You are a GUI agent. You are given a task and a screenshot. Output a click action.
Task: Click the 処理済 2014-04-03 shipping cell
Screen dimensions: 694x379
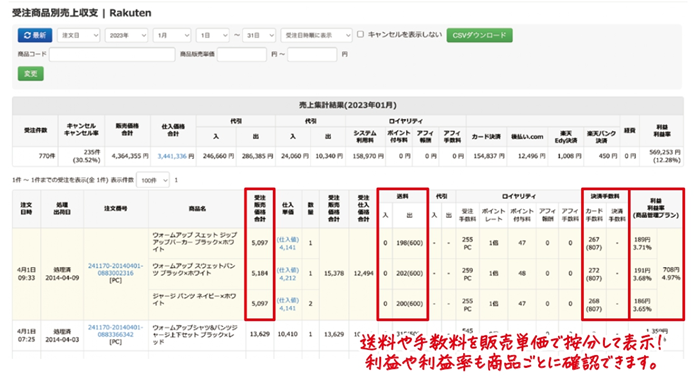tap(62, 335)
